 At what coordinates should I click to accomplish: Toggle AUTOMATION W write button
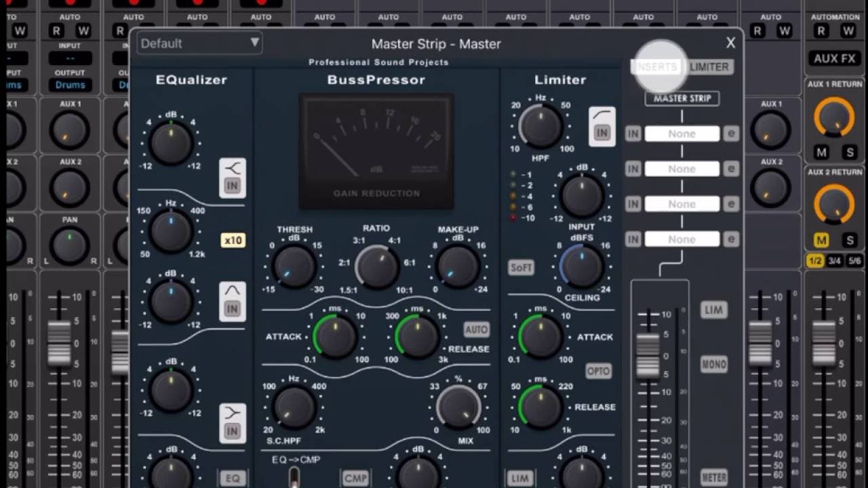(x=848, y=30)
